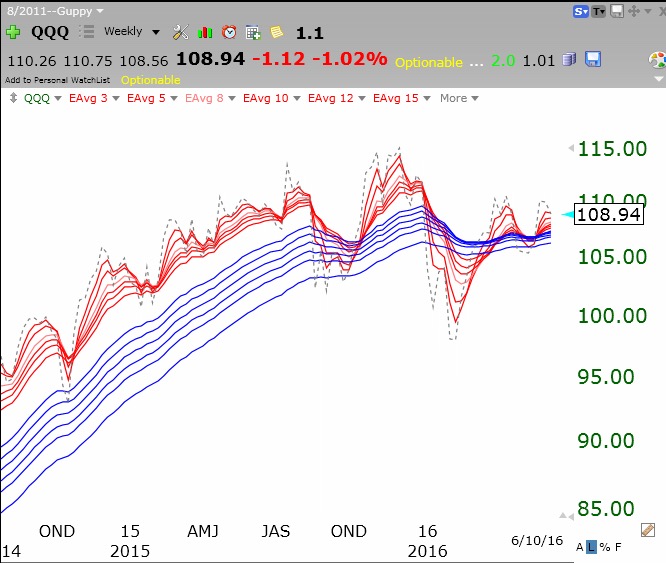Click the 6/10/16 date label
The image size is (666, 563).
(537, 540)
